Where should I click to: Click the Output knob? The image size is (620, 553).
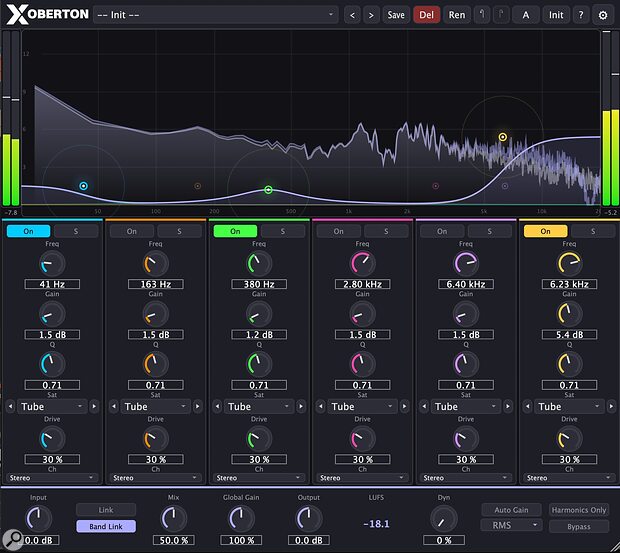(x=309, y=518)
